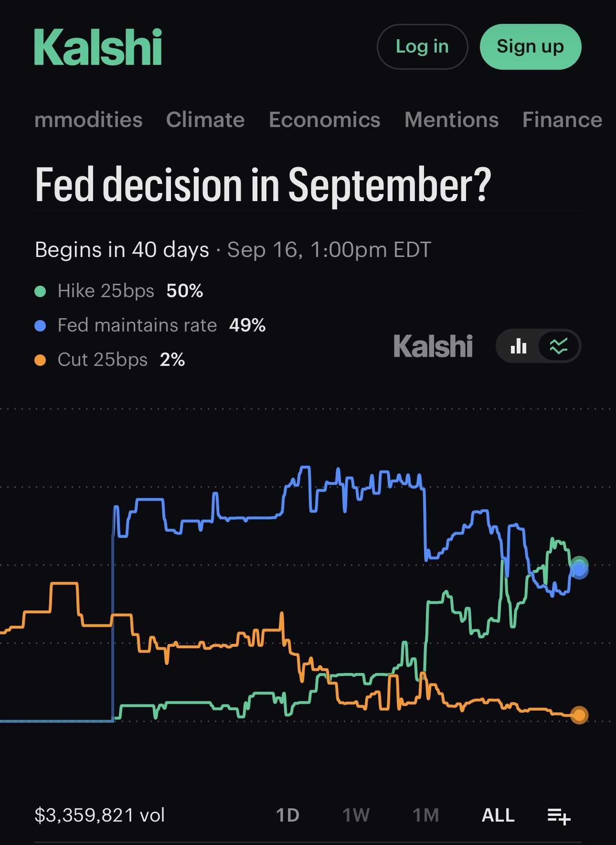Open the Climate category tab
This screenshot has height=845, width=616.
(205, 120)
